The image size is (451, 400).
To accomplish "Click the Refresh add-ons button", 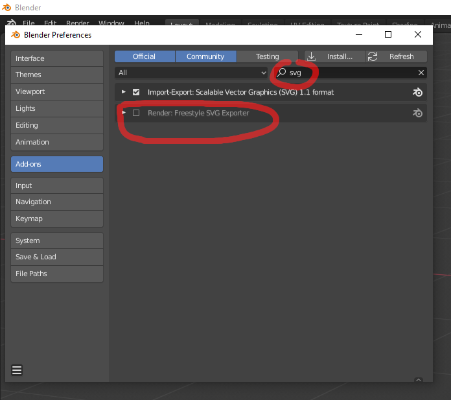I will [x=396, y=56].
